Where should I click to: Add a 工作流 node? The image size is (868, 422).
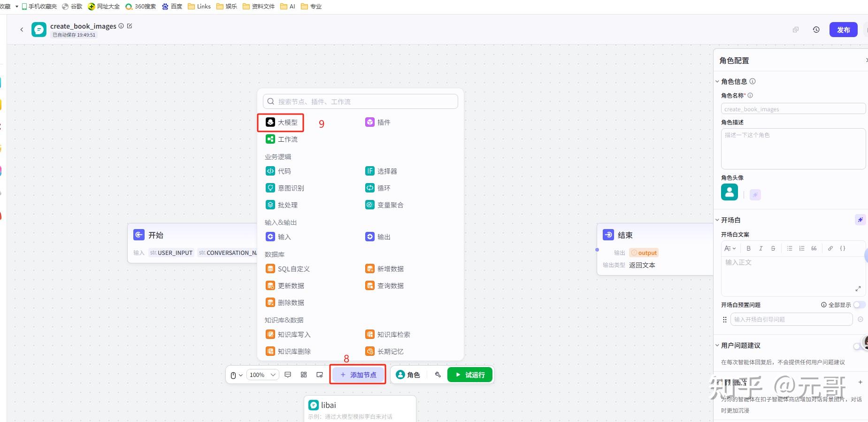[x=281, y=139]
